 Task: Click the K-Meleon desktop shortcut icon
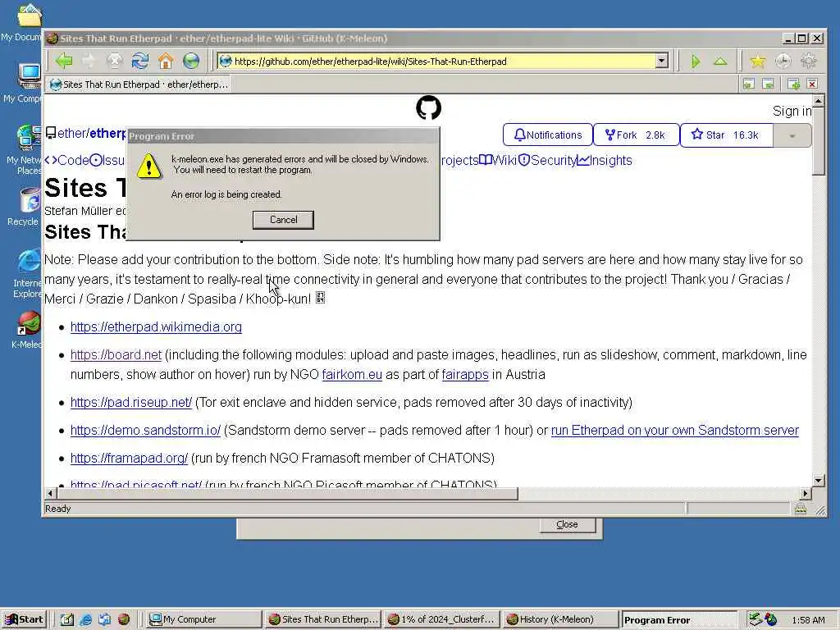pyautogui.click(x=29, y=323)
